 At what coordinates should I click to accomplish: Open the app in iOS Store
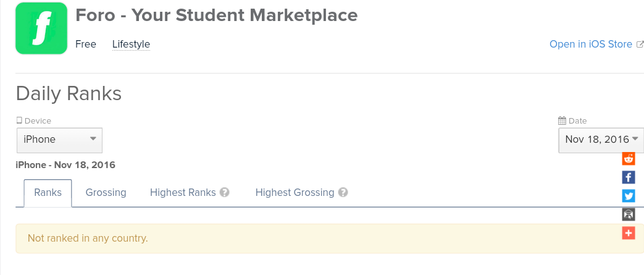point(591,44)
